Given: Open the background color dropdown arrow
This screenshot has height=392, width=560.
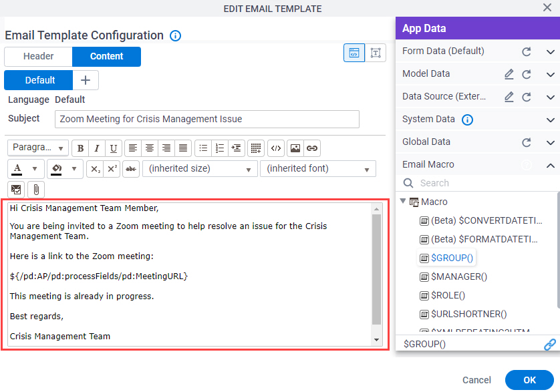Looking at the screenshot, I should tap(74, 168).
